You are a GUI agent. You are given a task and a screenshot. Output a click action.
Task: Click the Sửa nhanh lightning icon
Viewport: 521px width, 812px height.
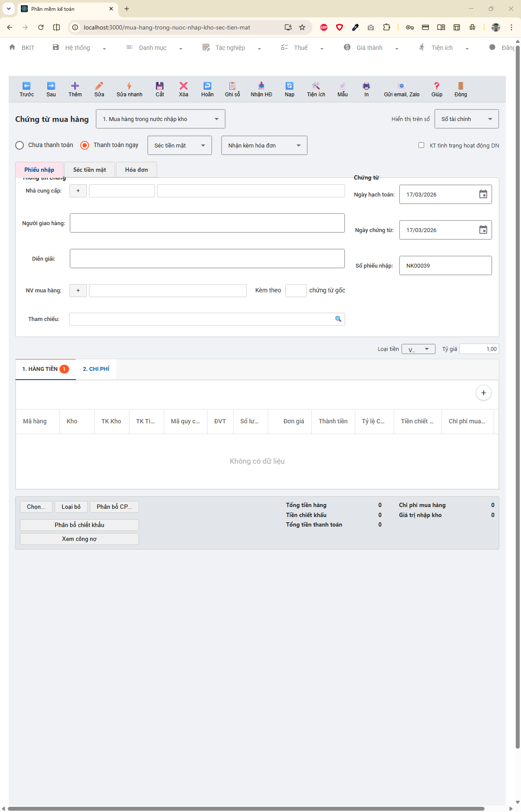click(129, 86)
